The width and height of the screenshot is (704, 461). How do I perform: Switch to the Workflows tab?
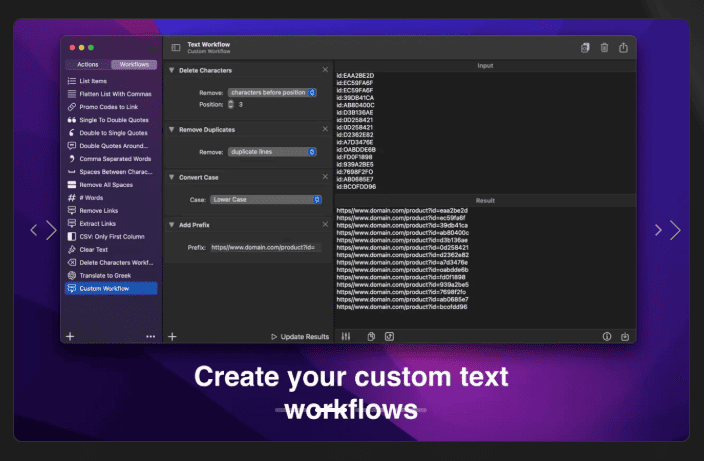tap(134, 64)
